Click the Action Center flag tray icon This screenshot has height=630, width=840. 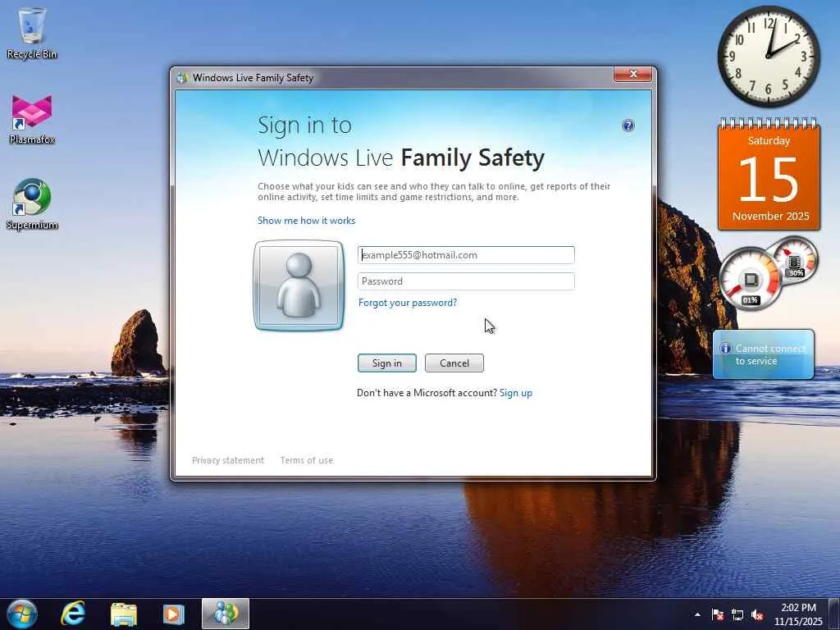(718, 614)
